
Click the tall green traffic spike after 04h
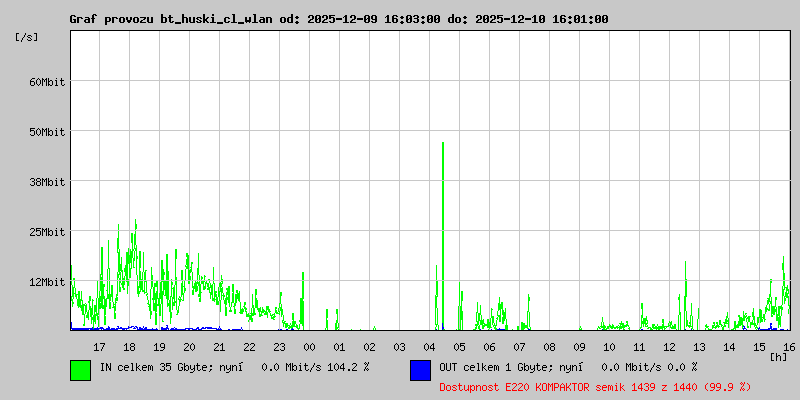443,236
